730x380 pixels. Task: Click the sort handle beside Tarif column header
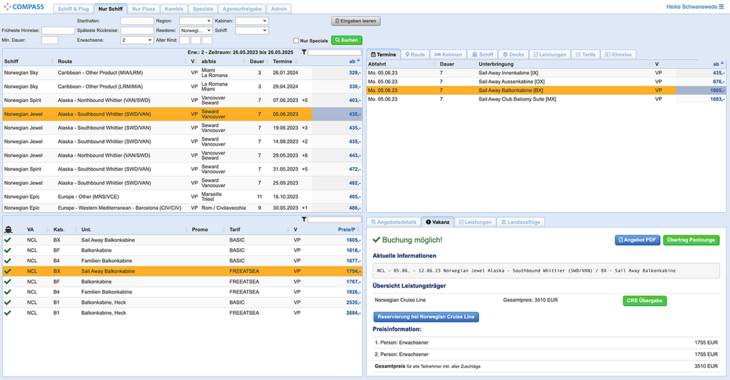[288, 230]
